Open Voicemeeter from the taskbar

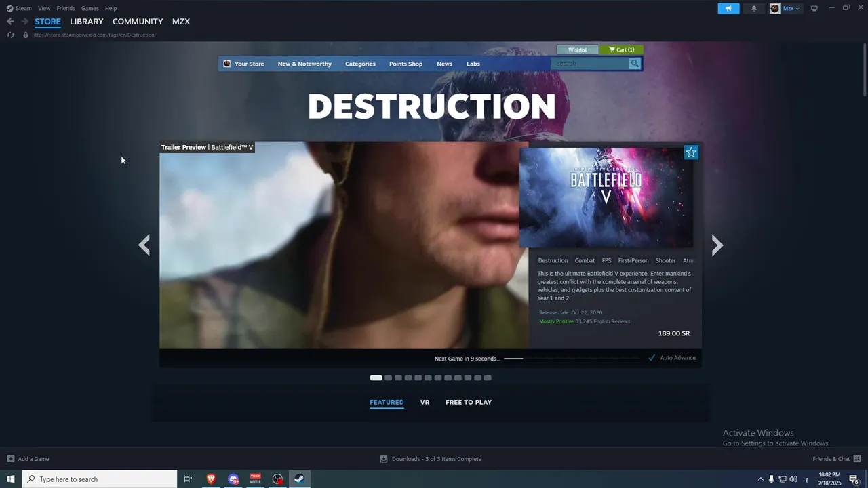[x=256, y=479]
